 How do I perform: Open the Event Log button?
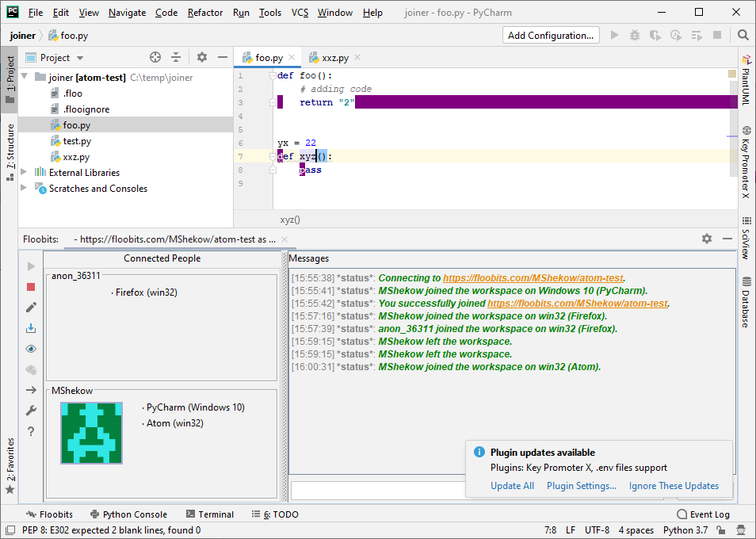tap(704, 514)
